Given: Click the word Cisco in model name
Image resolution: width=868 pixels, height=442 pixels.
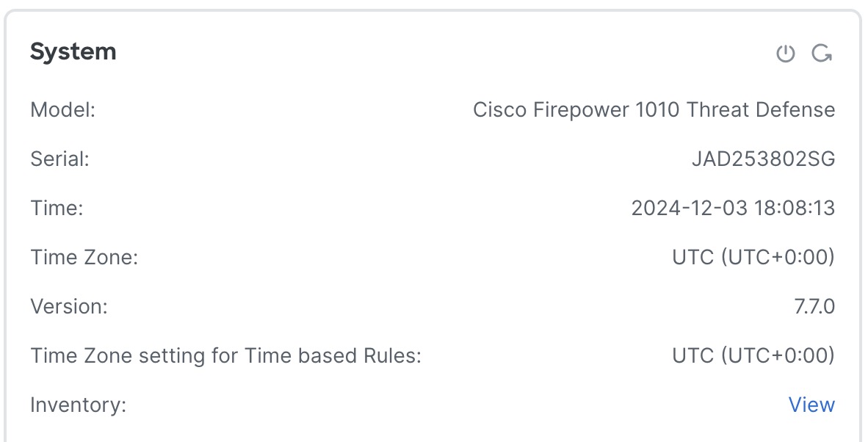Looking at the screenshot, I should 496,110.
